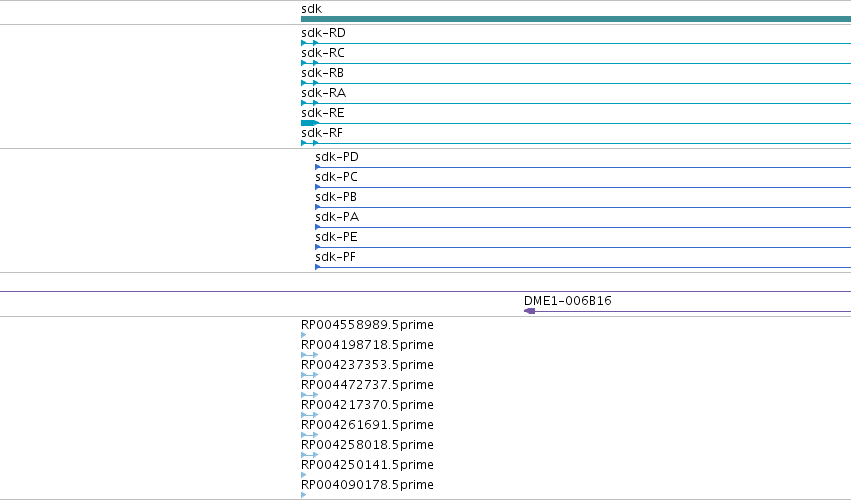Click the sdk-PC start arrow marker
The image size is (851, 500).
coord(317,187)
